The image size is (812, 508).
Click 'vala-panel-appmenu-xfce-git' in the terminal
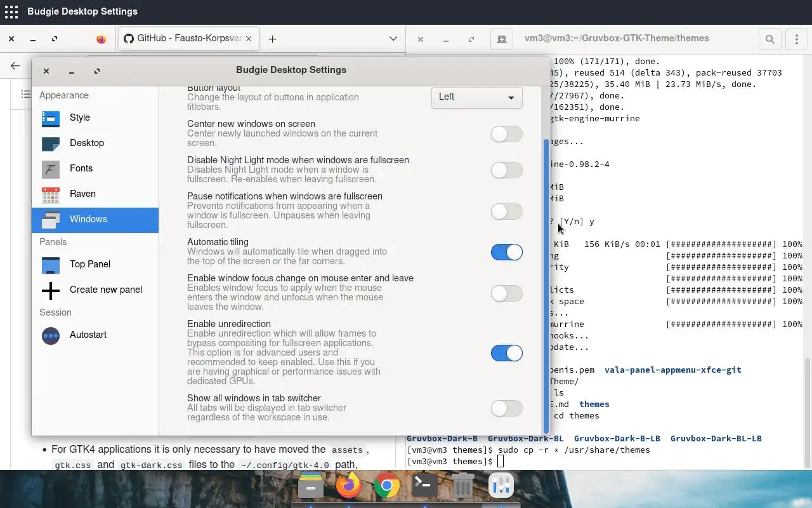tap(672, 370)
